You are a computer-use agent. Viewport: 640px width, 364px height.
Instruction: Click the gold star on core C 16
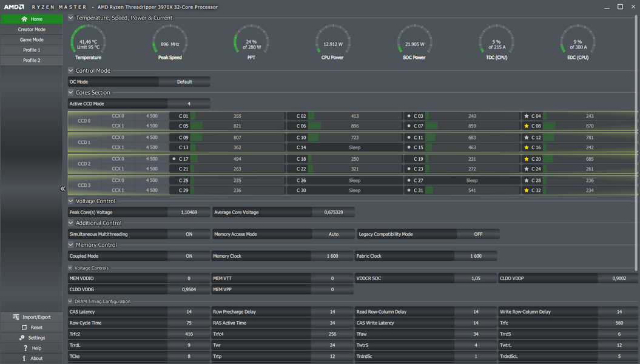pyautogui.click(x=527, y=147)
